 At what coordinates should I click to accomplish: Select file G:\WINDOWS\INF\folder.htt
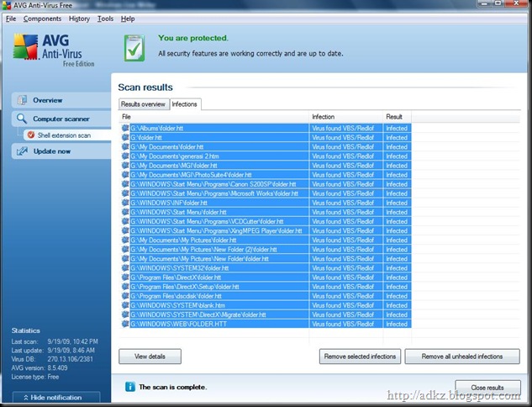coord(169,203)
